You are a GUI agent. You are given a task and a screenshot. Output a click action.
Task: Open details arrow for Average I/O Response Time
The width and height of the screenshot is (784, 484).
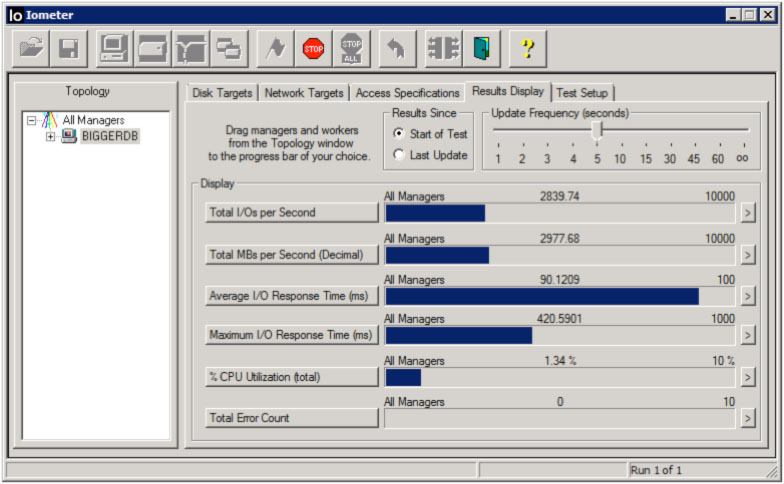[x=748, y=296]
